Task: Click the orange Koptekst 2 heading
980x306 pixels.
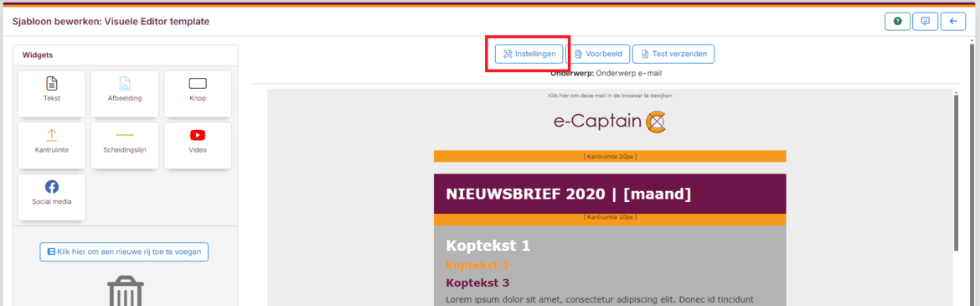Action: coord(477,265)
